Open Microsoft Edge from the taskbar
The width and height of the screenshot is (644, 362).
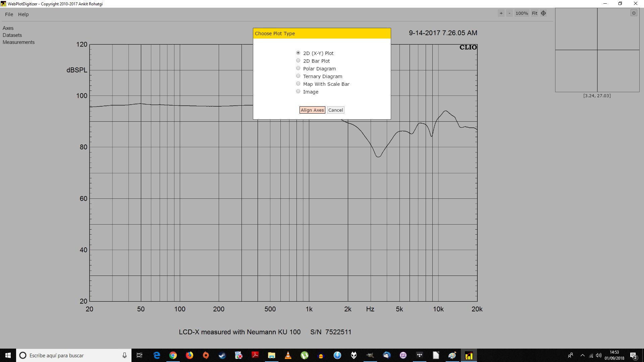(157, 355)
